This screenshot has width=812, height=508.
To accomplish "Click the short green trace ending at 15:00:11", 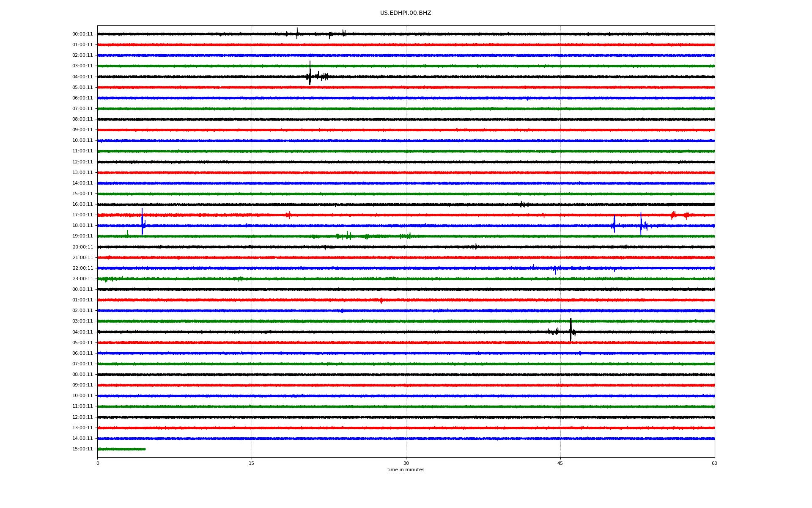I will pyautogui.click(x=121, y=449).
